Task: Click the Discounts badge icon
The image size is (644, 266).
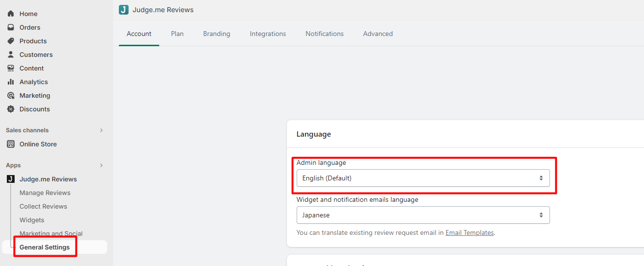Action: click(x=11, y=109)
